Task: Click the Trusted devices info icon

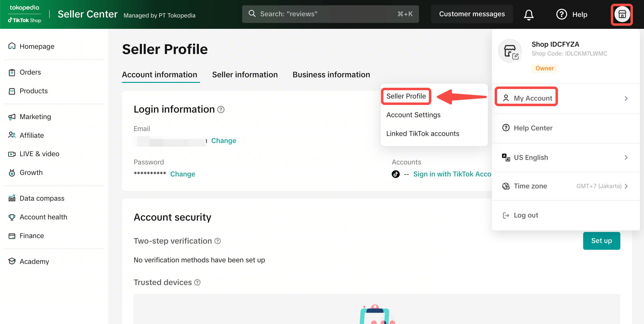Action: click(198, 283)
